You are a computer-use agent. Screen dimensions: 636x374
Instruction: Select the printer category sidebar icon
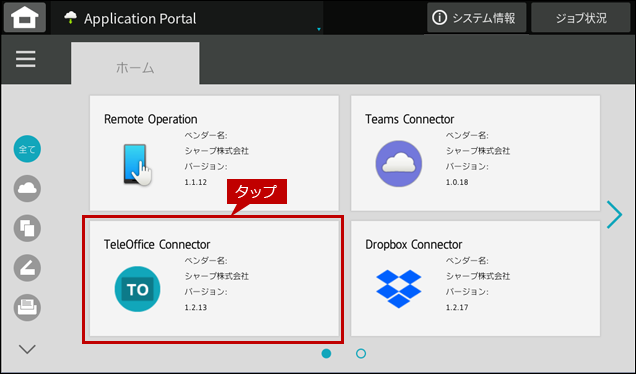[x=27, y=307]
